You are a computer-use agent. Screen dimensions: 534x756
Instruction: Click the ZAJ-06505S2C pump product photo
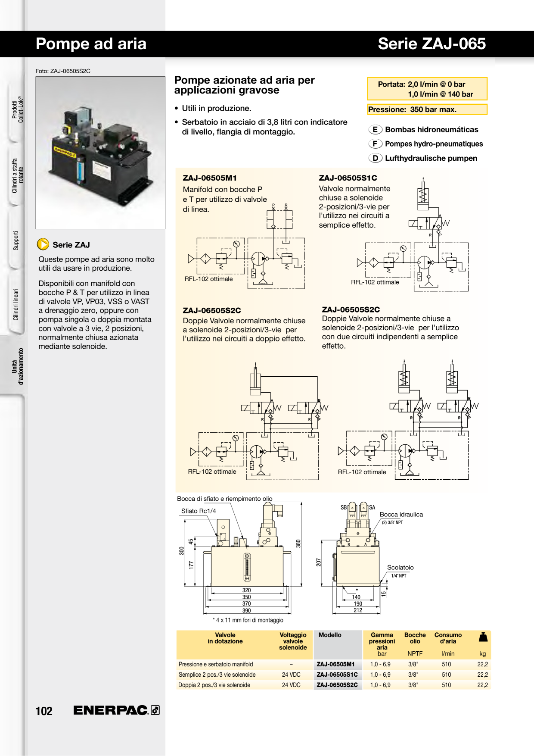tap(100, 153)
